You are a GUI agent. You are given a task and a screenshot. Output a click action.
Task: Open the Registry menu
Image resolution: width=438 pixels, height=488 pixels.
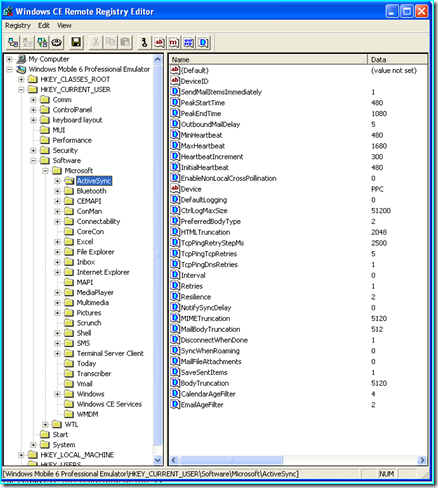coord(18,25)
